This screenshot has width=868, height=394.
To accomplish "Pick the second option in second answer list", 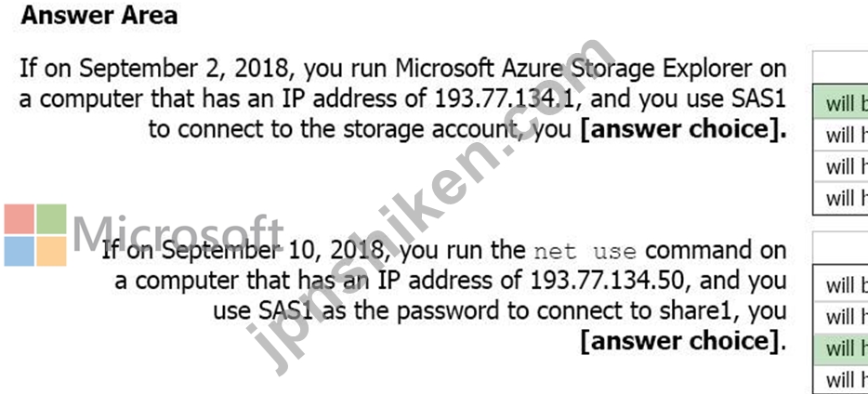I will click(x=840, y=317).
